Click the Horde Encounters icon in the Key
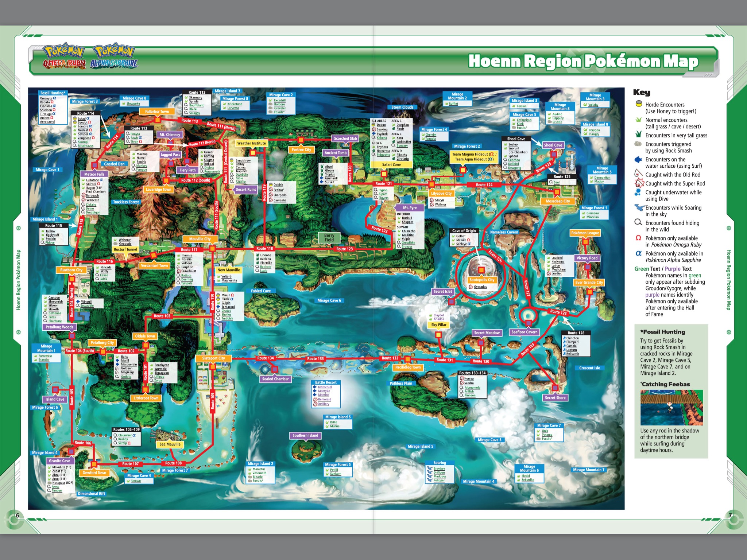747x560 pixels. pyautogui.click(x=638, y=104)
